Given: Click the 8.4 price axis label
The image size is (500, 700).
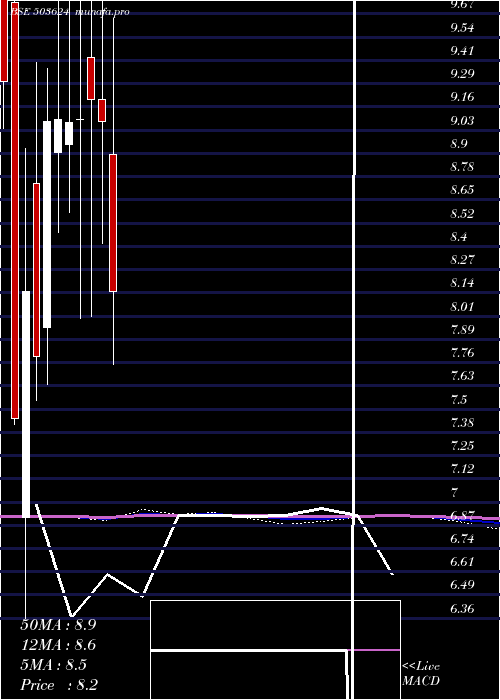Looking at the screenshot, I should coord(459,237).
